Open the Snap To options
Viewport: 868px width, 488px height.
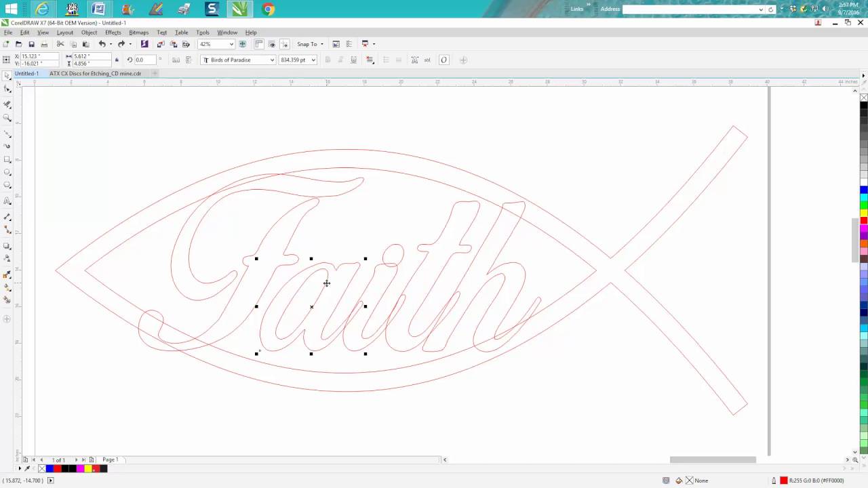pos(309,43)
